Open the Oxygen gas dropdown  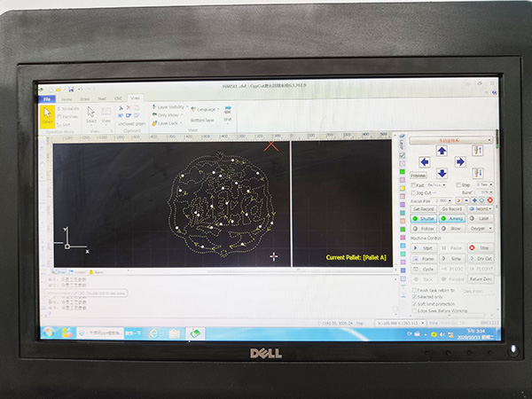pos(481,229)
